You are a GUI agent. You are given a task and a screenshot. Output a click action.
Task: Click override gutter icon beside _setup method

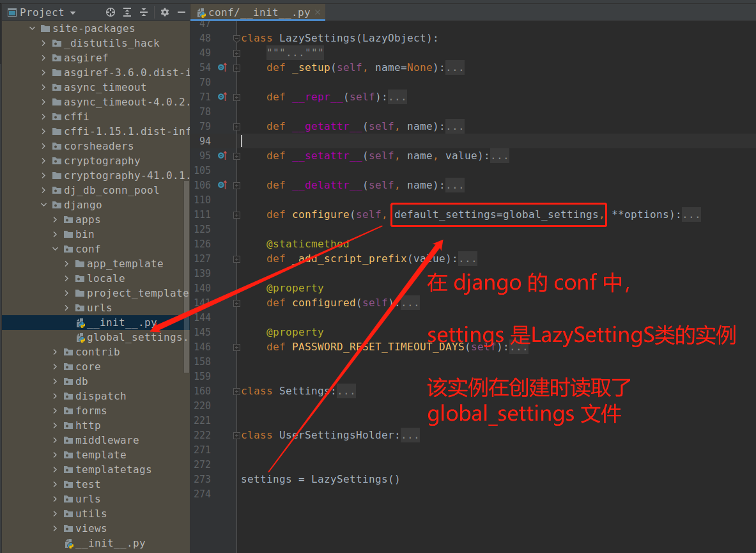pos(222,68)
